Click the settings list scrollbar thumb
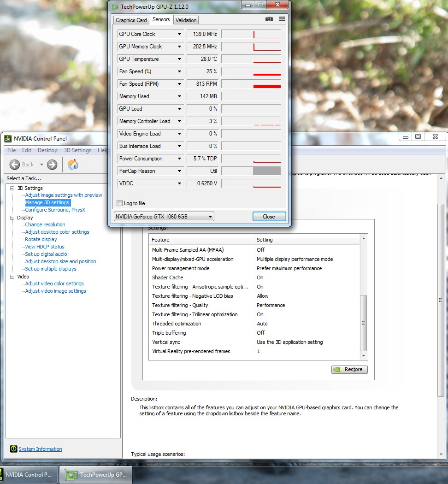 point(364,323)
